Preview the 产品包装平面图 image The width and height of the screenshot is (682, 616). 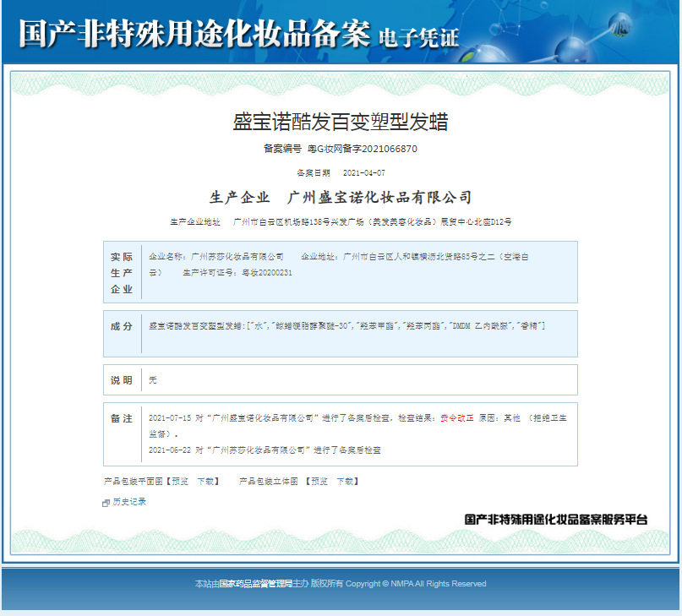tap(178, 481)
